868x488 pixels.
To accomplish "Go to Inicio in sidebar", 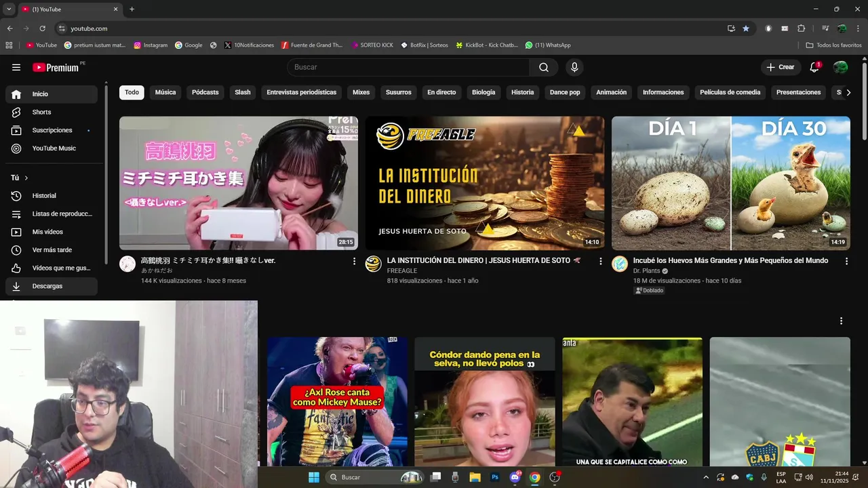I will point(52,94).
